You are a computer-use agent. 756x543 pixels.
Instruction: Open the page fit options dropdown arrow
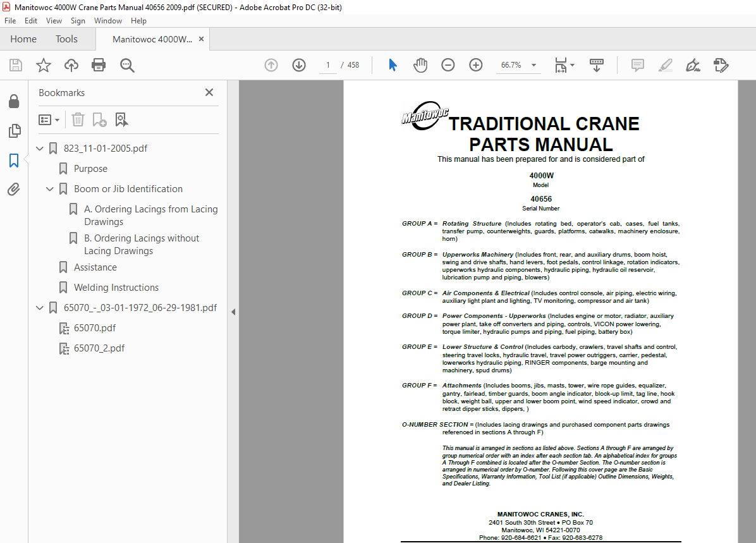pos(572,65)
